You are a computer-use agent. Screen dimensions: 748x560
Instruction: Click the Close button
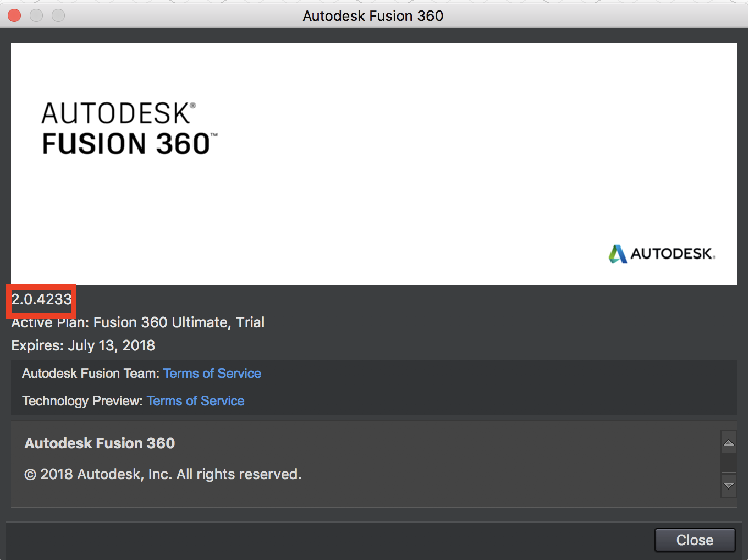pyautogui.click(x=695, y=540)
